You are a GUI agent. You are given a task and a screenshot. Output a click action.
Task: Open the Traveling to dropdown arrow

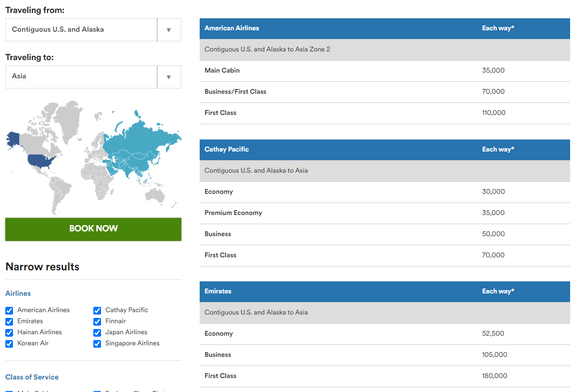pos(169,77)
